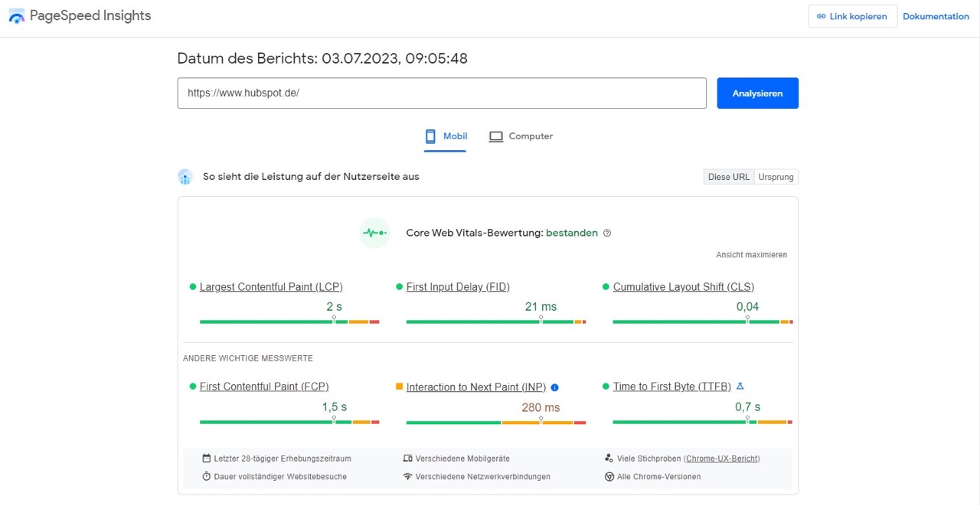Click the user experience icon beside 'So sieht'

click(x=185, y=177)
